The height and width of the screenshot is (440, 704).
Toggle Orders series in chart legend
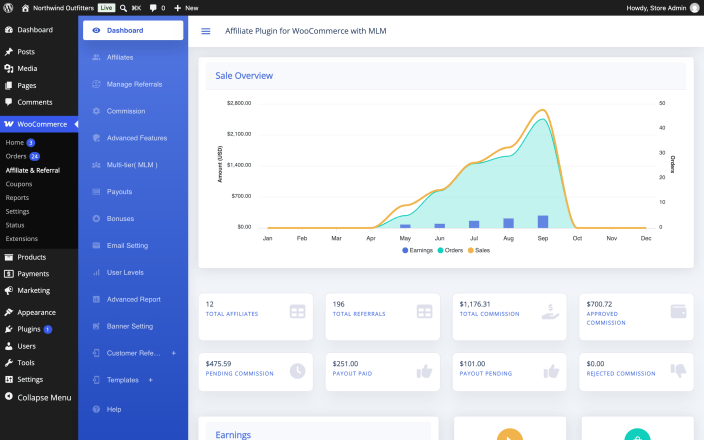[450, 251]
